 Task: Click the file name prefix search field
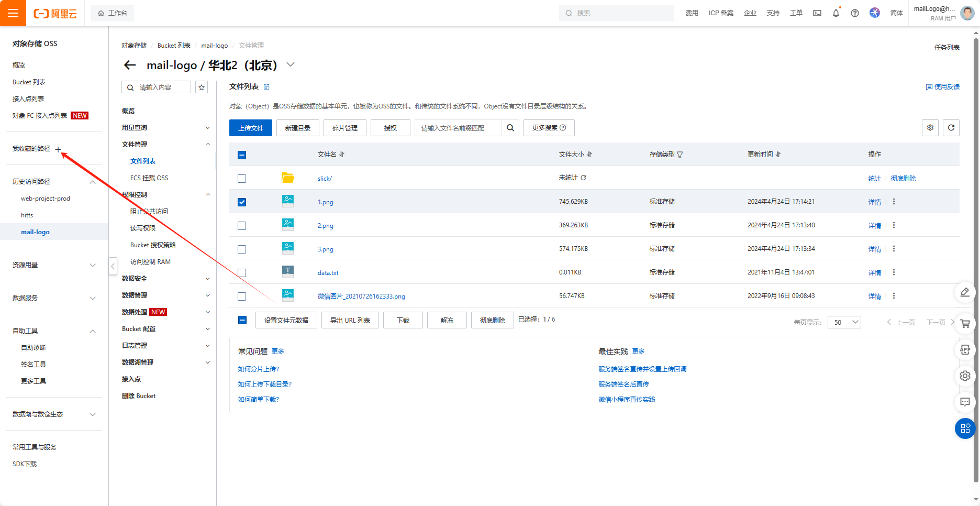458,128
